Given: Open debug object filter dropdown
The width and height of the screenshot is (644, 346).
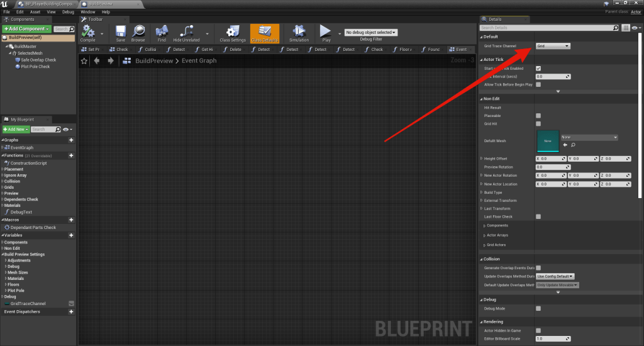Looking at the screenshot, I should [x=371, y=33].
